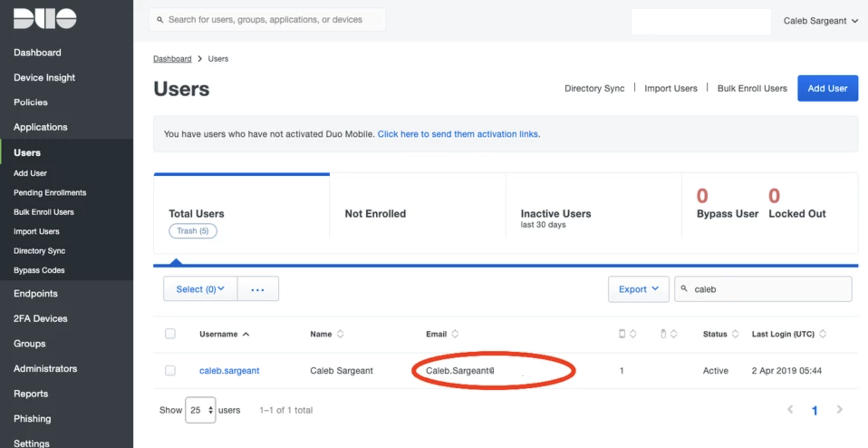The width and height of the screenshot is (868, 448).
Task: Go to the previous page arrow
Action: click(x=790, y=409)
